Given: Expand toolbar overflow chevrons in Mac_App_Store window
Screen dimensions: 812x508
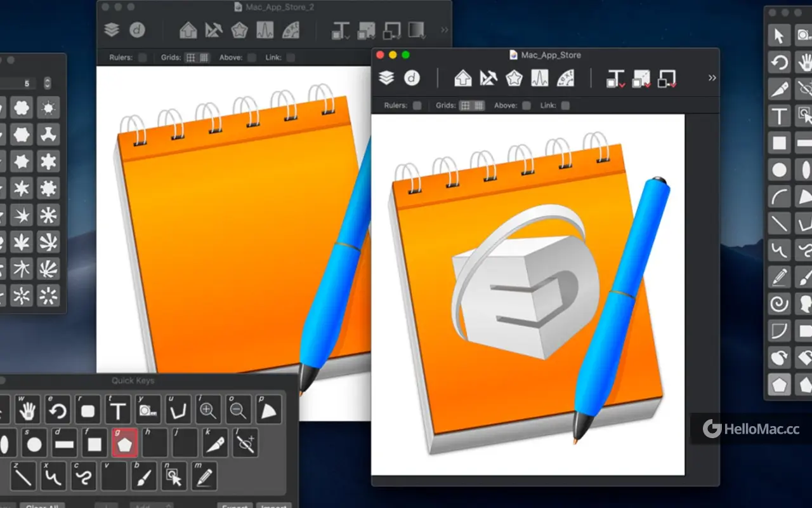Looking at the screenshot, I should pos(712,77).
